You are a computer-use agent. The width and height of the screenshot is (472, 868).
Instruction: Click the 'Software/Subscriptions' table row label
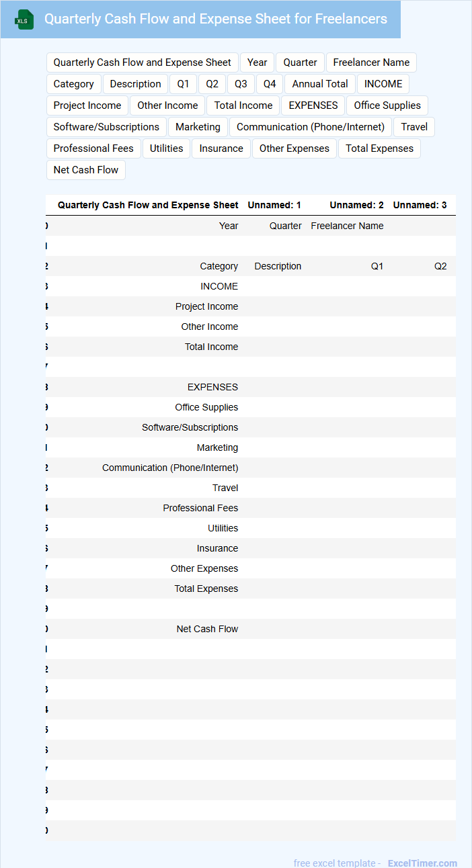click(x=190, y=427)
